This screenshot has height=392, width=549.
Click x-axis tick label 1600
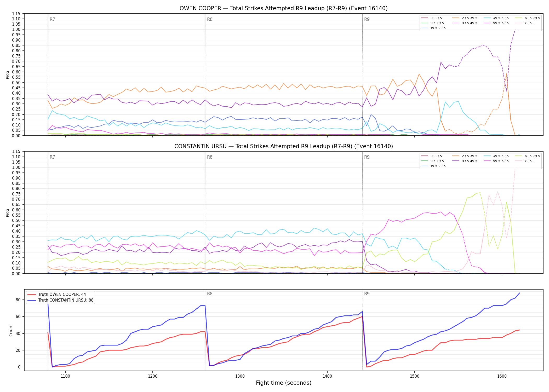[502, 376]
